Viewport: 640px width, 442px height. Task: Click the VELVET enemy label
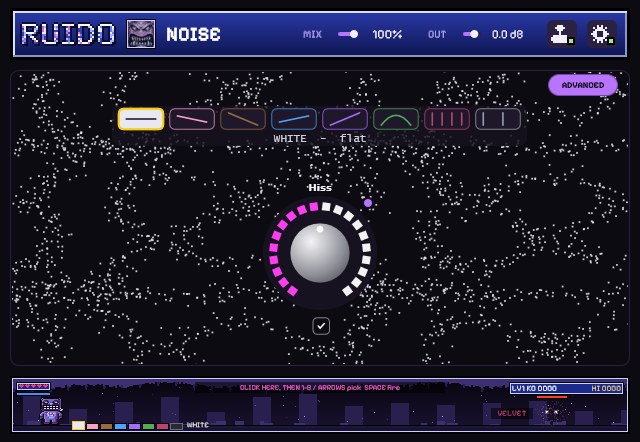click(x=512, y=413)
